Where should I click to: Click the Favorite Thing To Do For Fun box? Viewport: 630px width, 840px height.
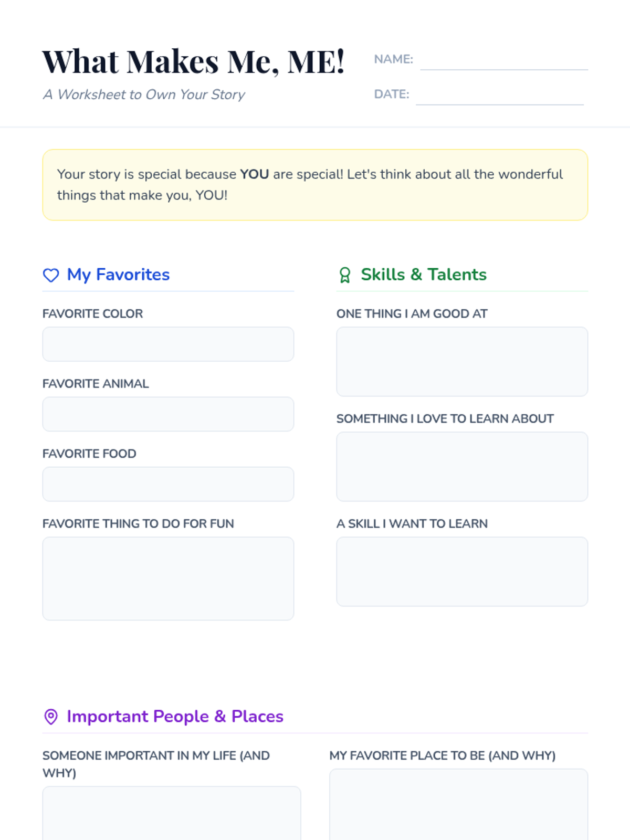pyautogui.click(x=168, y=578)
